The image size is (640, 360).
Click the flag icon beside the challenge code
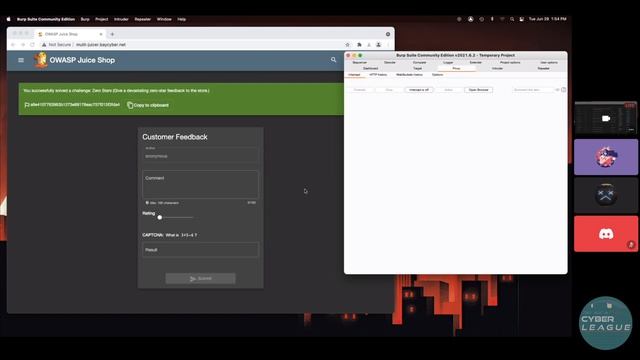pos(27,105)
